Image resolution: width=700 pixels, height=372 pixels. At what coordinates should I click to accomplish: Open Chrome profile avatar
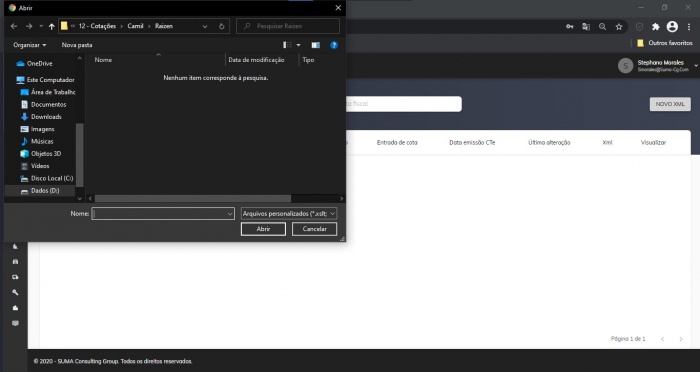point(672,27)
